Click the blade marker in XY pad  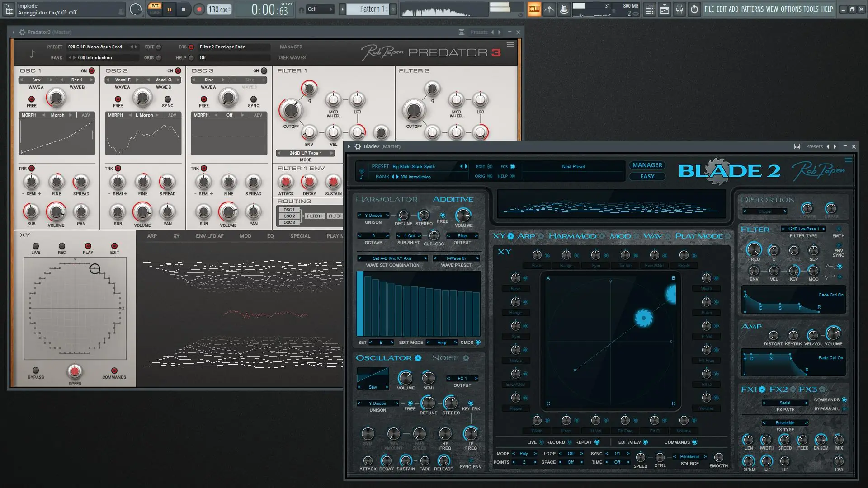tap(643, 318)
